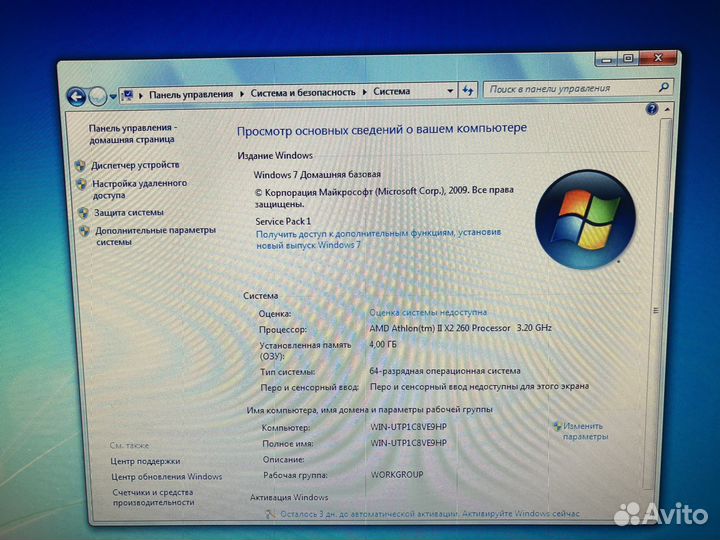Click 'Изменить параметры' link

tap(585, 431)
